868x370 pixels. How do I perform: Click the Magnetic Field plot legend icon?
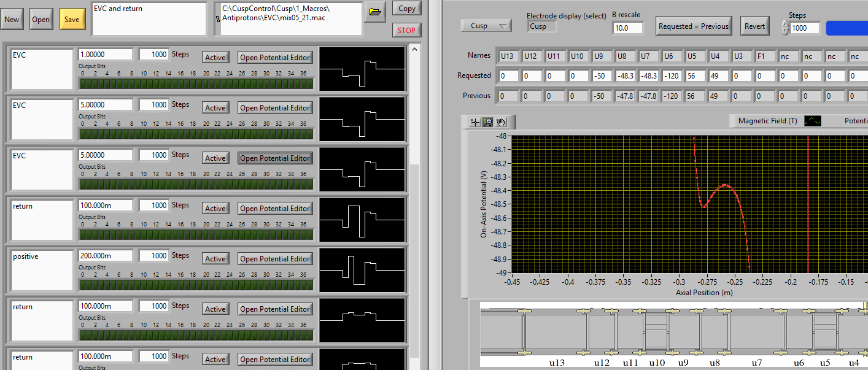point(813,121)
